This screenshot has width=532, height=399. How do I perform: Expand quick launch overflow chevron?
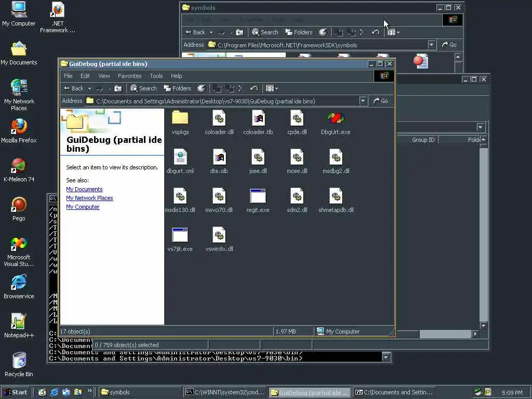pos(89,391)
